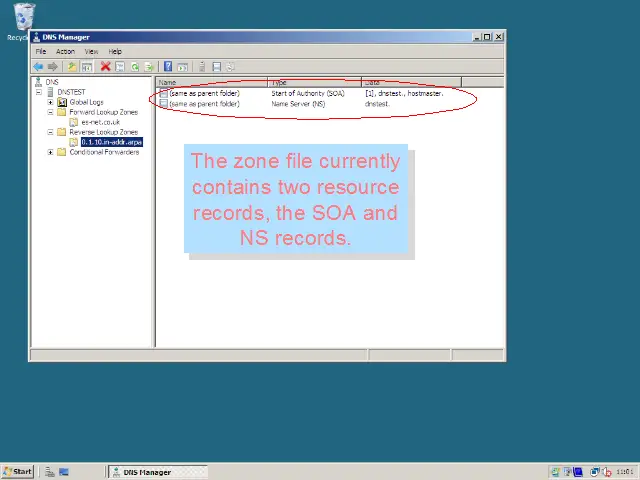Collapse the DNSTEST server node
The height and width of the screenshot is (480, 640).
39,92
